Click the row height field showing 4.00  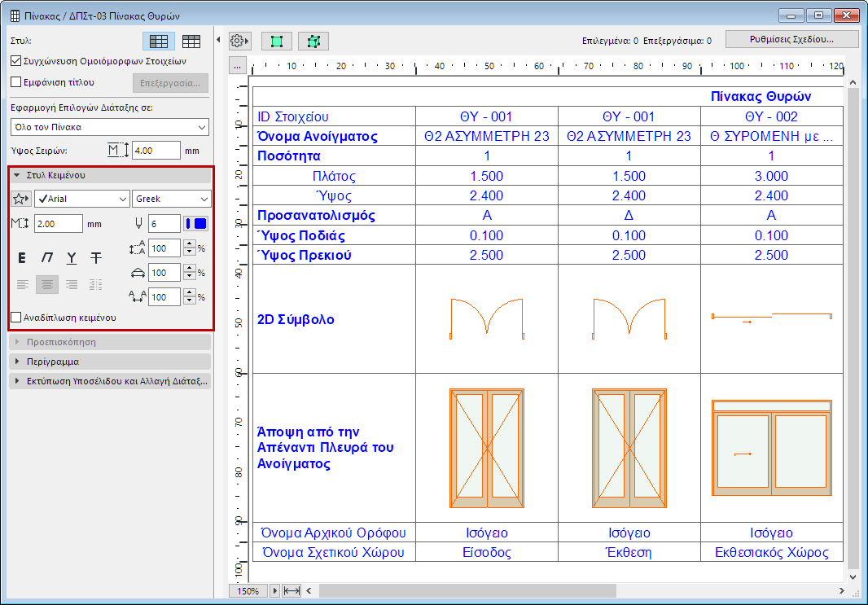(156, 150)
